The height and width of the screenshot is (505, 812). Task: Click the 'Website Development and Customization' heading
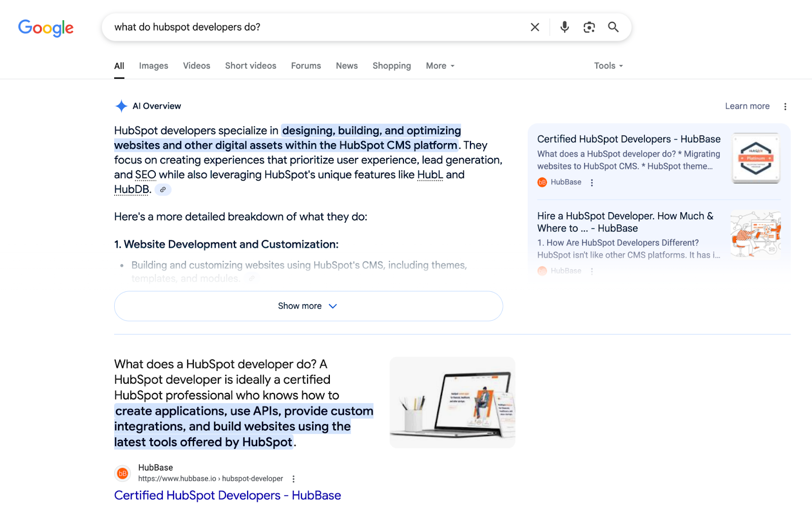(x=226, y=245)
